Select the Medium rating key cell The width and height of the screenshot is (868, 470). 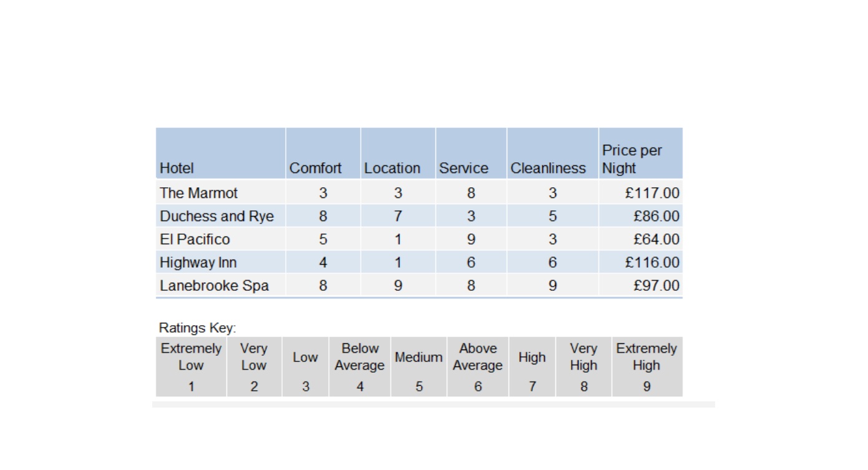(419, 367)
